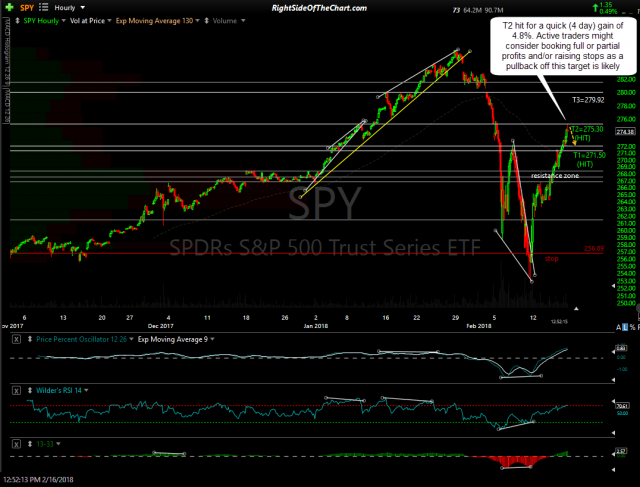
Task: Click the move arrows on the 13-33 pane
Action: point(30,444)
